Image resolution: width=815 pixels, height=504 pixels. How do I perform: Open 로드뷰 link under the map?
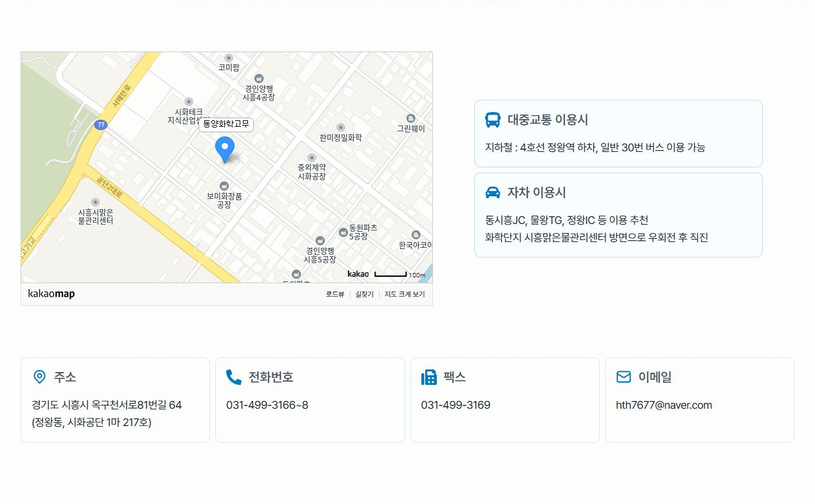[335, 294]
